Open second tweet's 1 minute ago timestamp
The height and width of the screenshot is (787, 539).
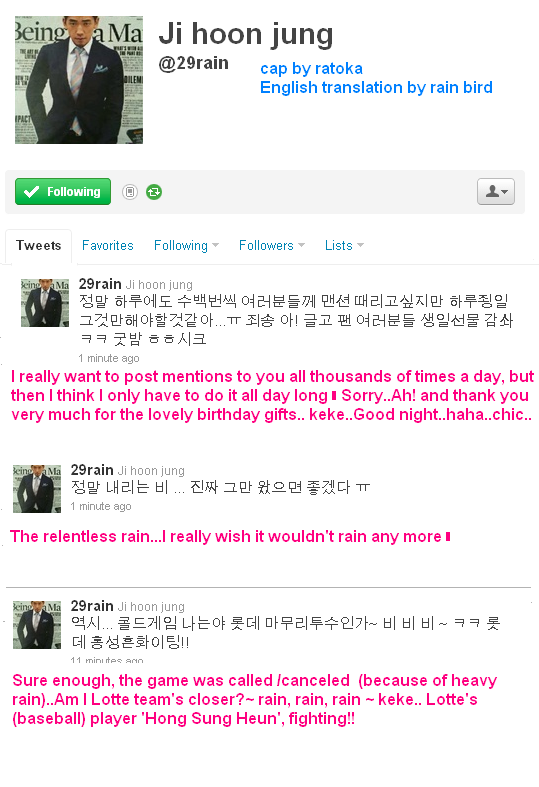(101, 506)
